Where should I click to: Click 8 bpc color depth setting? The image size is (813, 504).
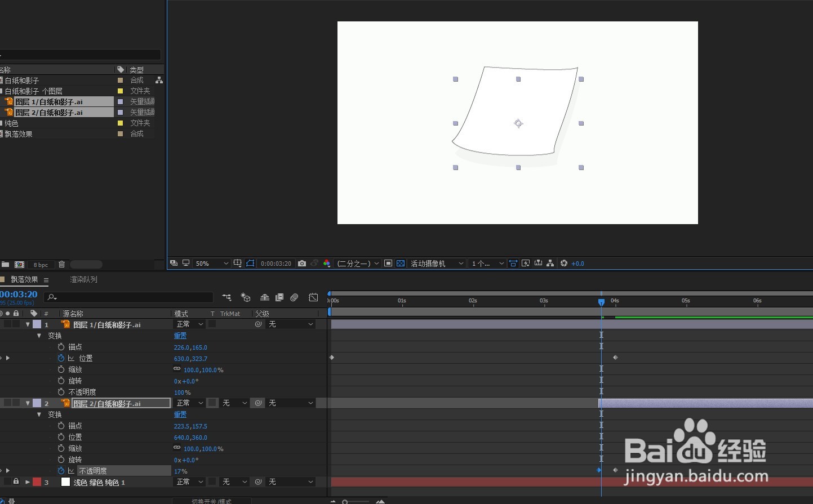[x=41, y=265]
